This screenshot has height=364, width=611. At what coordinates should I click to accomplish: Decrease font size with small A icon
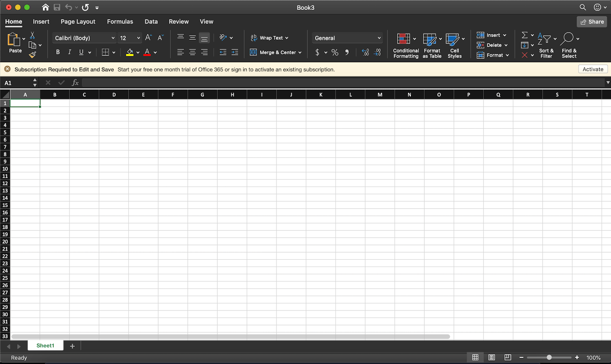click(160, 37)
